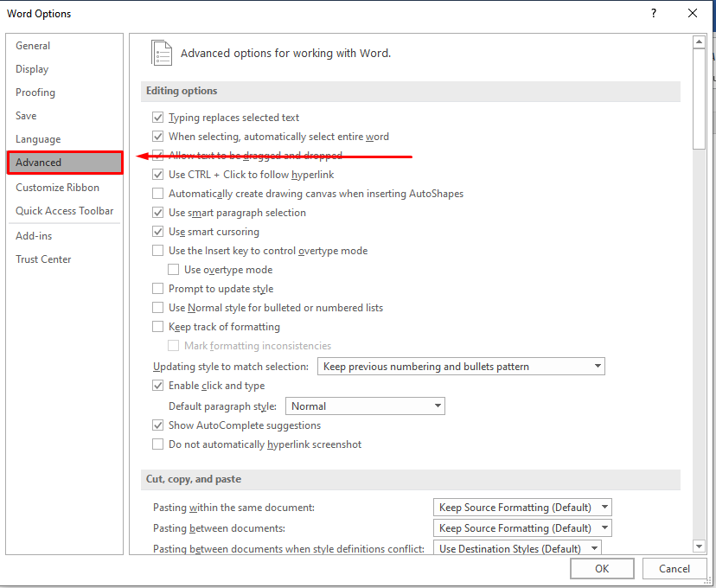
Task: Click the Word Options title text
Action: tap(39, 14)
